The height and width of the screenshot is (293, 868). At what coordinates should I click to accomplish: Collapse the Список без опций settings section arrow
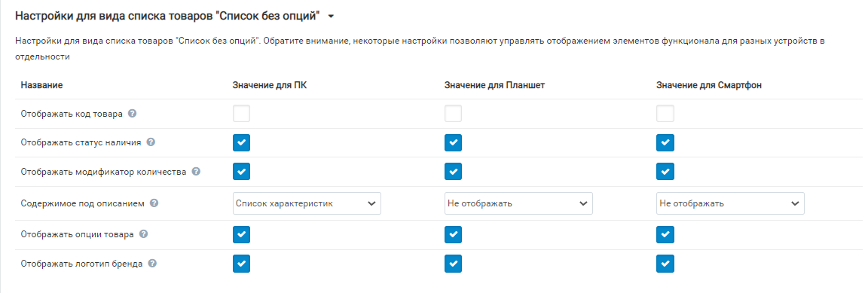pyautogui.click(x=331, y=17)
